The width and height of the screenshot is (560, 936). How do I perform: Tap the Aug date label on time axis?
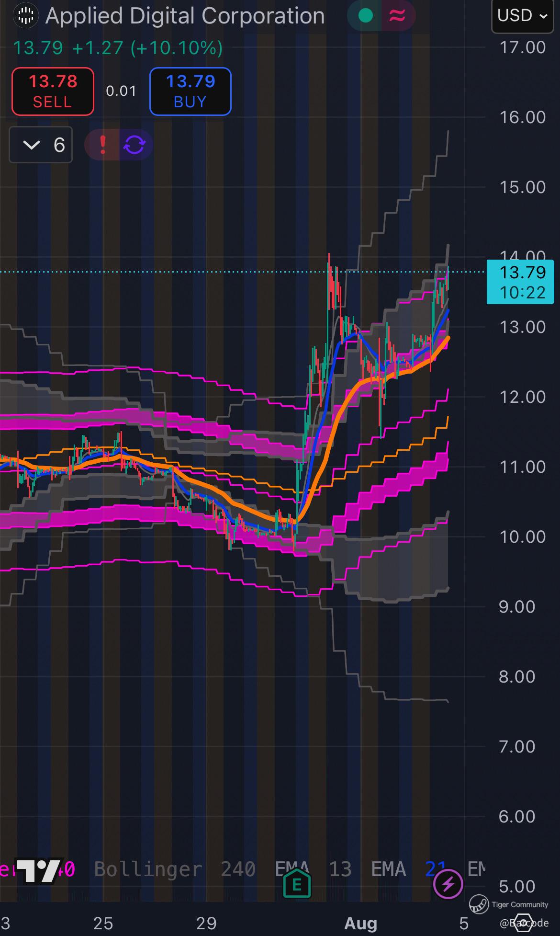click(361, 923)
